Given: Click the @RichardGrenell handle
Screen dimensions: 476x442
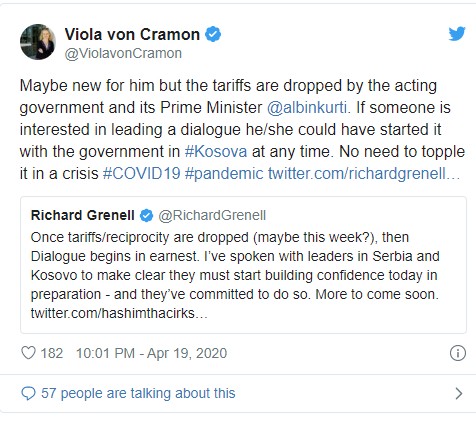Looking at the screenshot, I should click(212, 216).
